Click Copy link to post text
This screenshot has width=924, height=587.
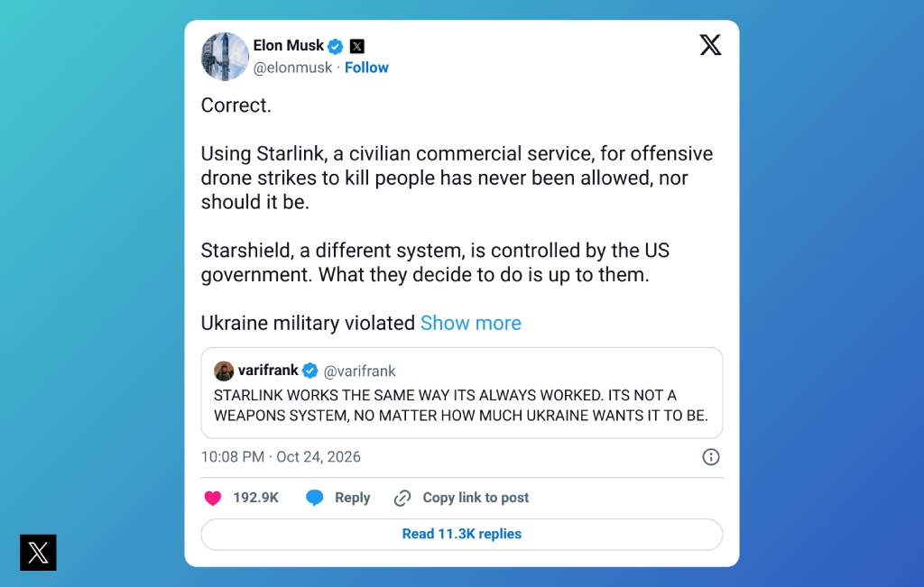[x=476, y=498]
